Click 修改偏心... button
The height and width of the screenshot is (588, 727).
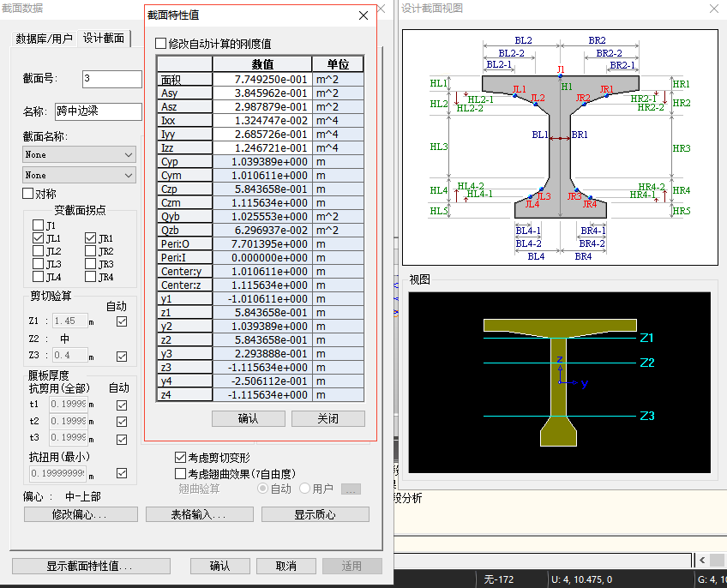[x=81, y=514]
